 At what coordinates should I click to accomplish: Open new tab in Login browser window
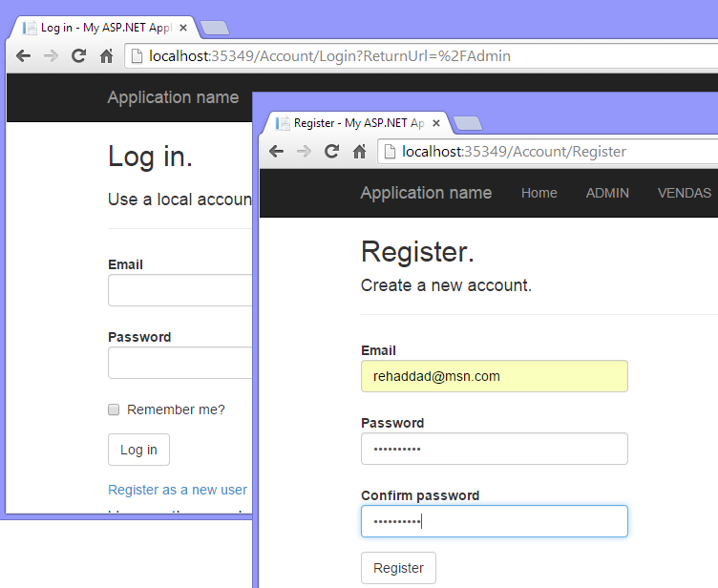[x=215, y=28]
